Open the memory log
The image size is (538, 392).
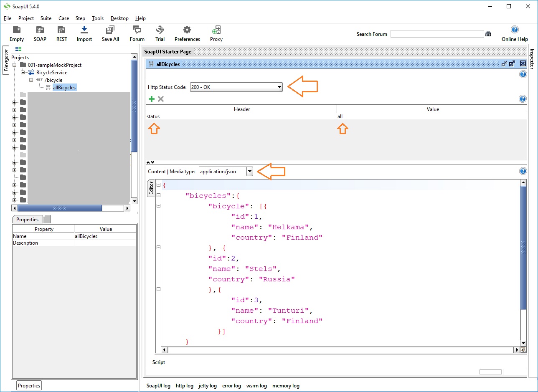[286, 386]
